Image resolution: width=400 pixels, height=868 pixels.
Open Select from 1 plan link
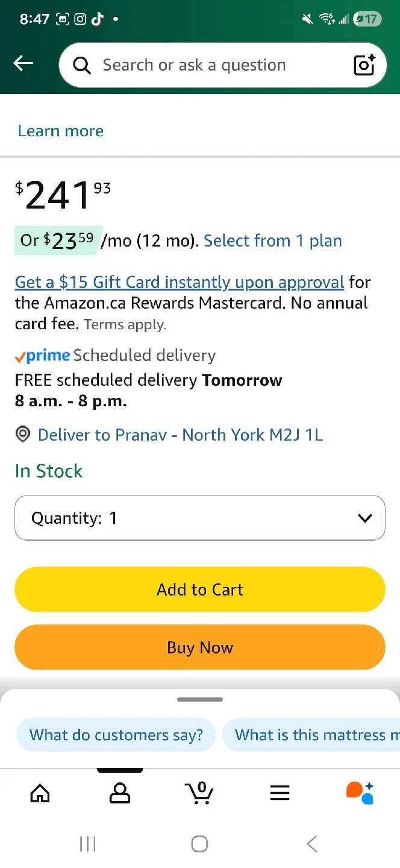coord(272,241)
